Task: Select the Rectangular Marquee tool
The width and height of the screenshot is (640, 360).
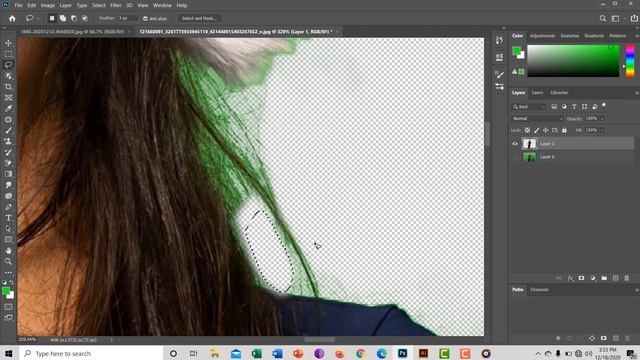Action: point(8,54)
